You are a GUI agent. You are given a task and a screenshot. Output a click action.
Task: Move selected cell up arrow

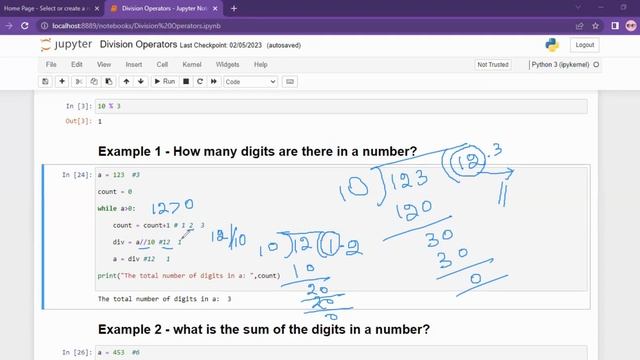127,82
